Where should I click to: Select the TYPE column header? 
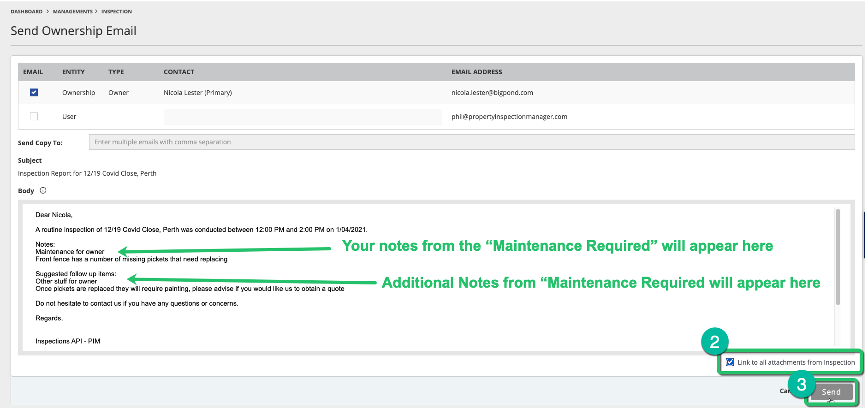tap(116, 72)
